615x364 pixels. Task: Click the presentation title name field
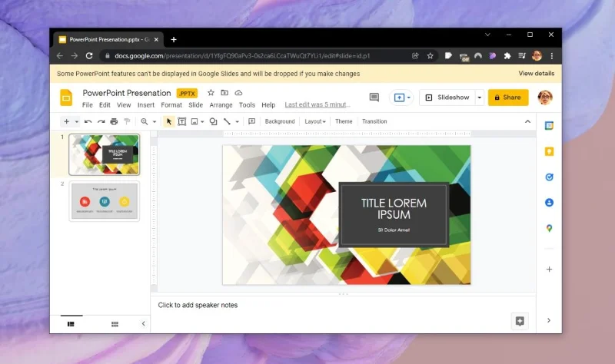pyautogui.click(x=127, y=93)
